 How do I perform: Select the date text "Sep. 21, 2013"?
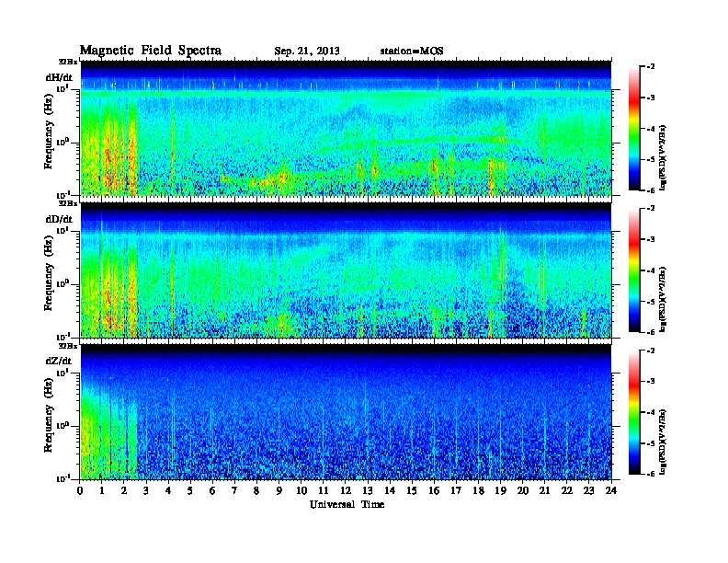click(x=307, y=52)
